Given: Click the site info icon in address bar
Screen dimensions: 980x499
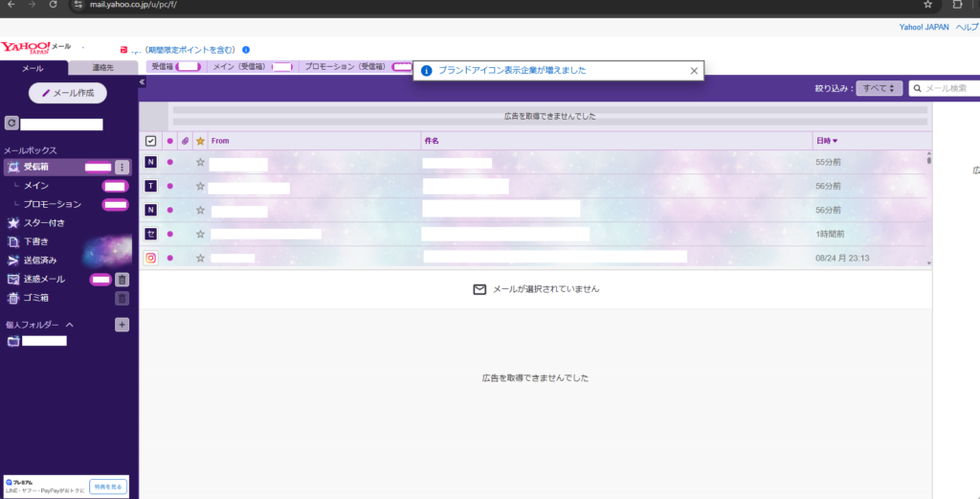Looking at the screenshot, I should click(x=78, y=5).
